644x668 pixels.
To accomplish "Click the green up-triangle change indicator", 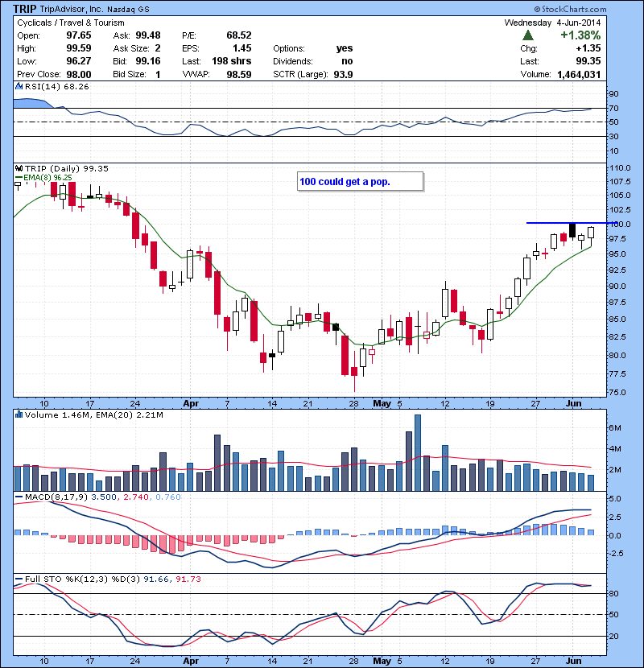I will 527,35.
